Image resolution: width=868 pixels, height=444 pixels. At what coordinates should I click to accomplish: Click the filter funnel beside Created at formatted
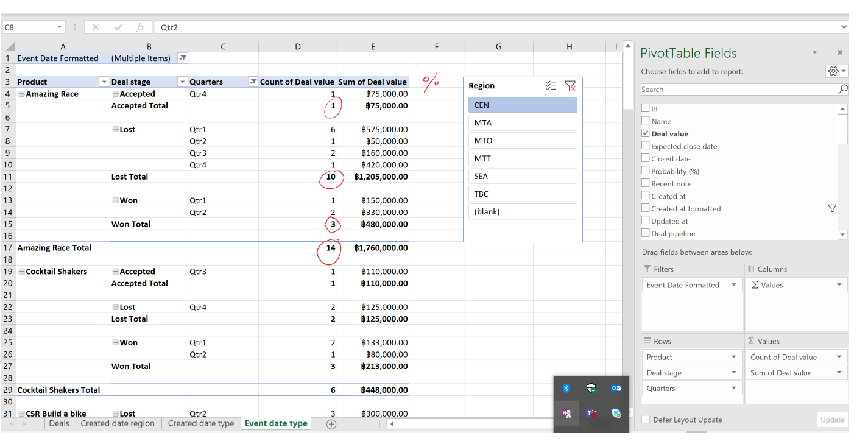point(832,208)
